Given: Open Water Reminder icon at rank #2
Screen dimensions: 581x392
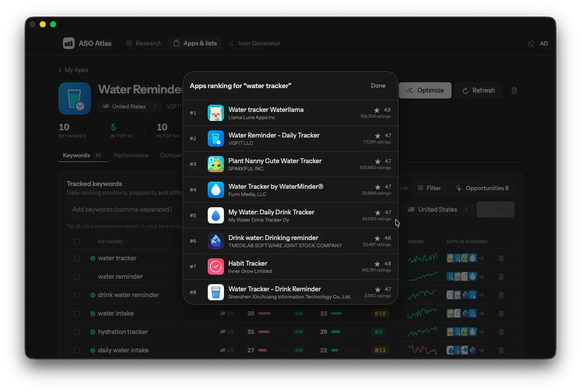Looking at the screenshot, I should pyautogui.click(x=216, y=138).
